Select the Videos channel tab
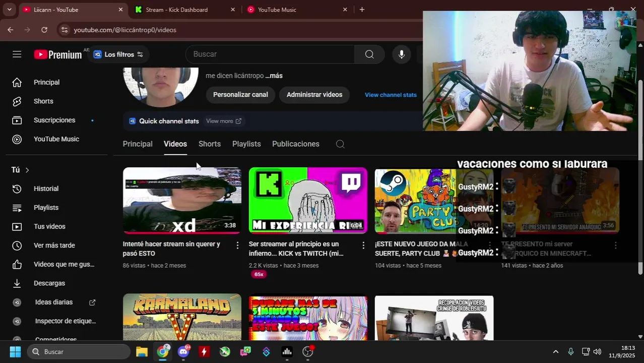 pyautogui.click(x=175, y=144)
